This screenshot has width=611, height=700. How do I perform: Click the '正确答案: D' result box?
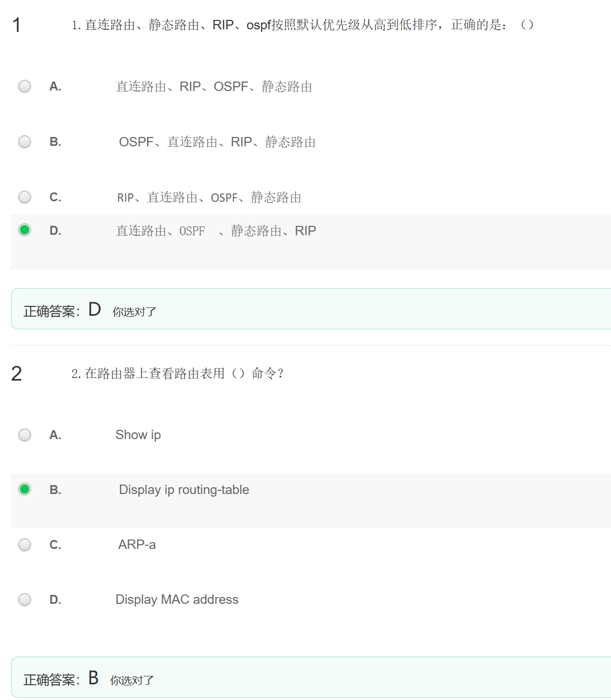(x=311, y=309)
